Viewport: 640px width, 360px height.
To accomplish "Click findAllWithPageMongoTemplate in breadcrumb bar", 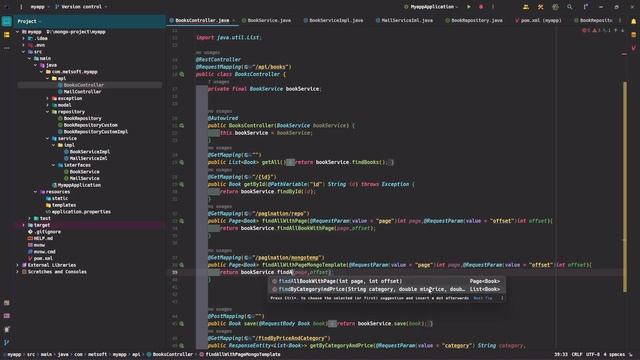I will 240,354.
